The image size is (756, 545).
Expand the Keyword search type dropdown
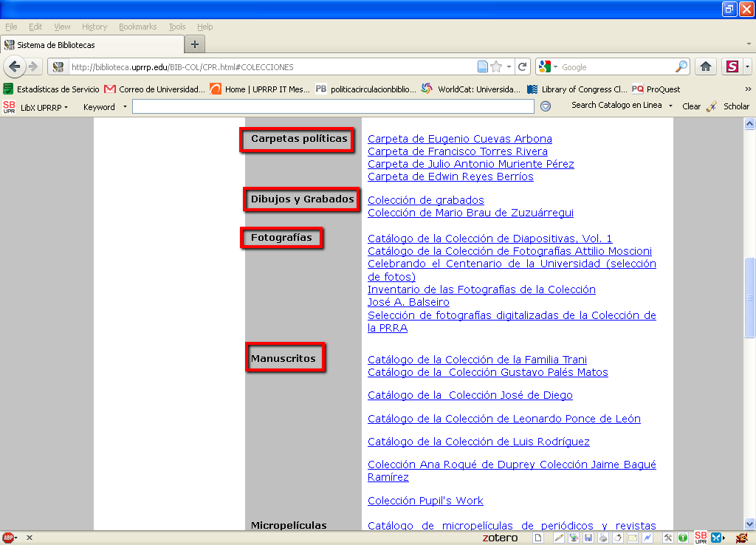(105, 107)
